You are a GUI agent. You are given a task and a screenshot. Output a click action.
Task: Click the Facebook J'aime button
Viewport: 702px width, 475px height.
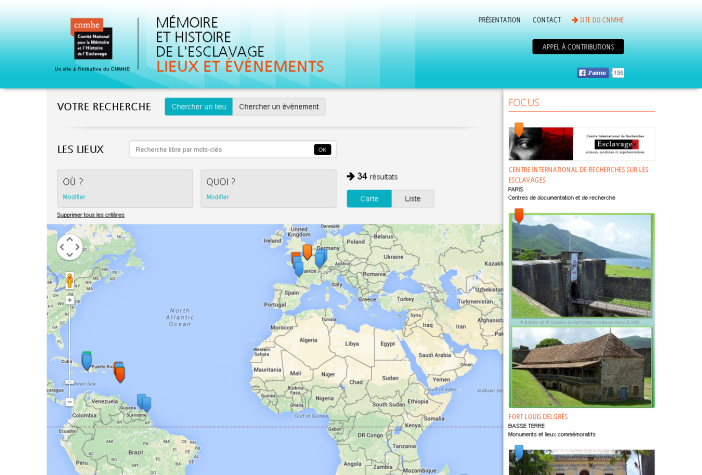click(593, 73)
